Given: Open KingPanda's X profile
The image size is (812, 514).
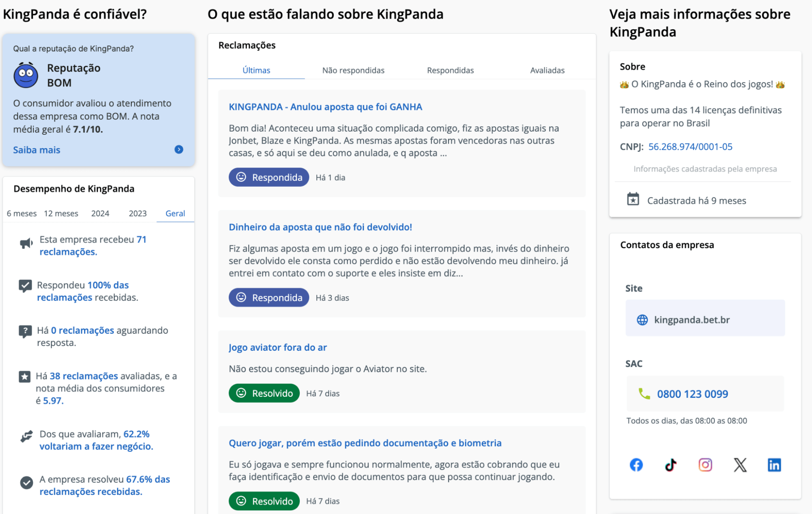Looking at the screenshot, I should [740, 464].
